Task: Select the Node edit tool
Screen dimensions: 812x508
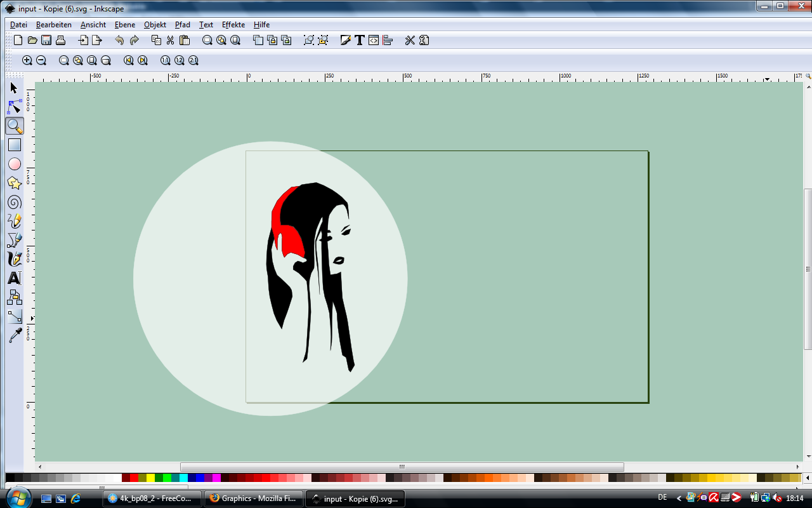Action: coord(15,107)
